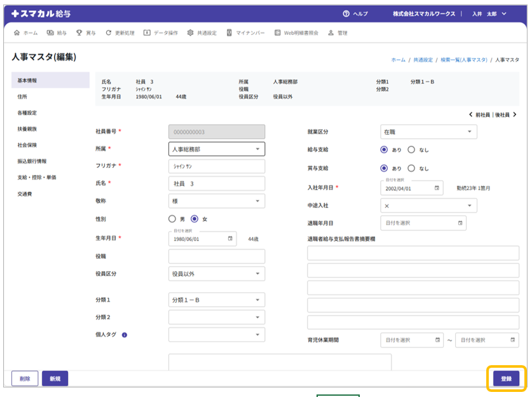The height and width of the screenshot is (397, 532).
Task: Click the calendar icon in 退職年月日 field
Action: pos(460,223)
